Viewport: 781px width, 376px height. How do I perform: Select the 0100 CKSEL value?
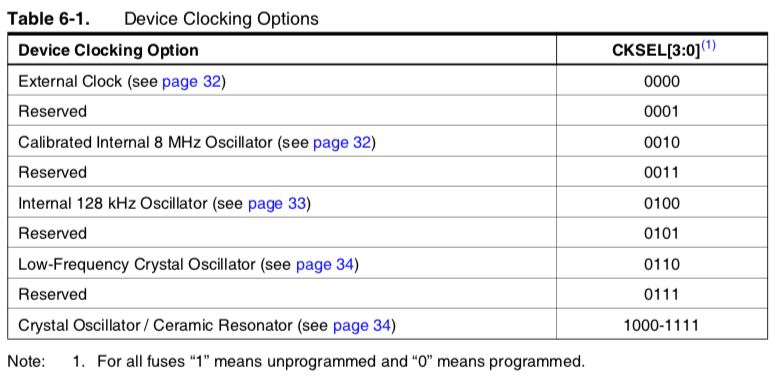pyautogui.click(x=661, y=203)
